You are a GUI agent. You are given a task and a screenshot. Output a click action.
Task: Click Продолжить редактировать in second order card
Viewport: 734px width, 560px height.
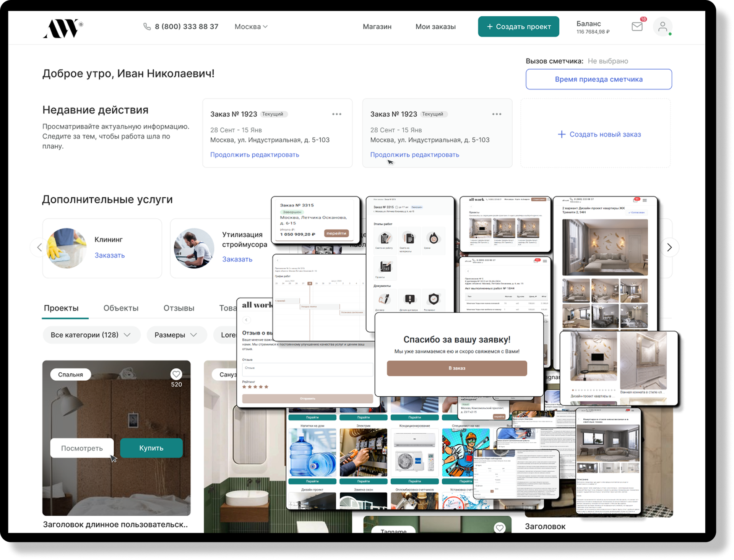tap(414, 154)
